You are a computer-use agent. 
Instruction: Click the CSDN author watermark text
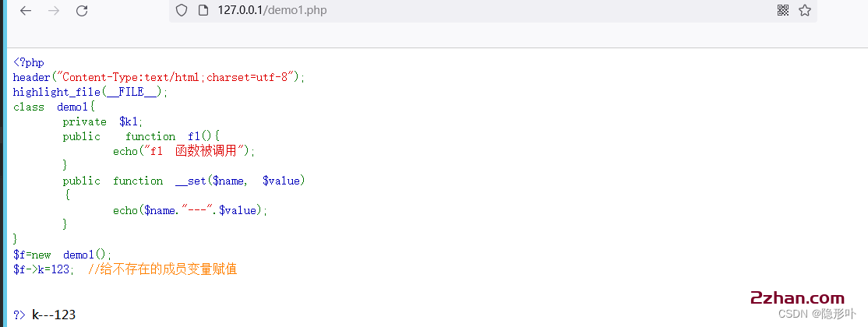tap(816, 314)
